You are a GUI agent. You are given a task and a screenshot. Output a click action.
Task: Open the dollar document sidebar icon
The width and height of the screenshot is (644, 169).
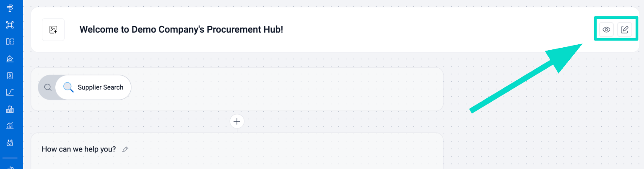coord(10,75)
